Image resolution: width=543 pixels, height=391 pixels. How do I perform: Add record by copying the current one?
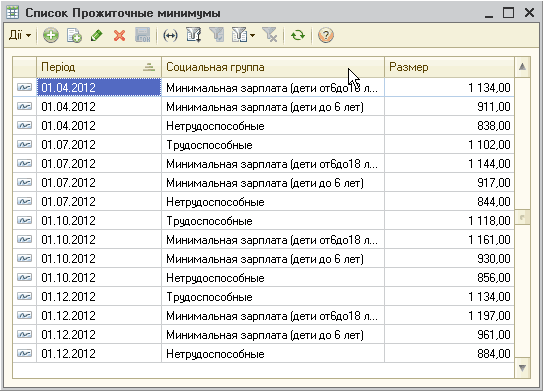click(74, 35)
